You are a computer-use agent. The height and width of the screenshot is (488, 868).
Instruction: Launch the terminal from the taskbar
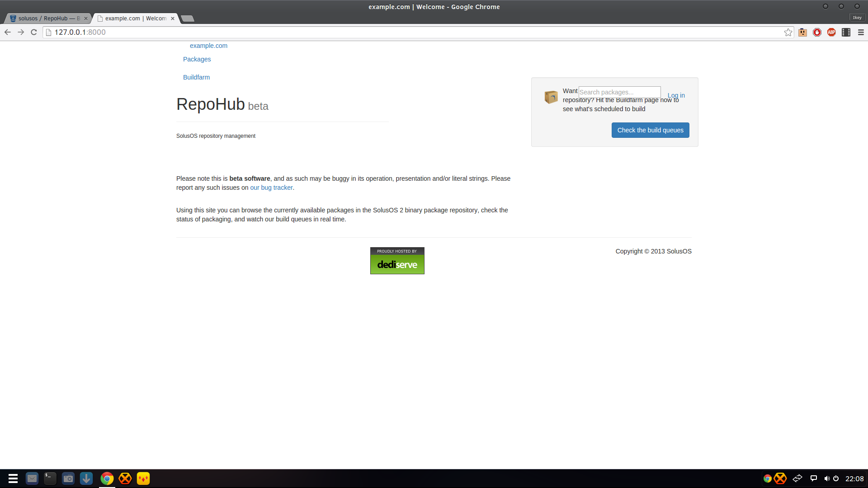50,479
